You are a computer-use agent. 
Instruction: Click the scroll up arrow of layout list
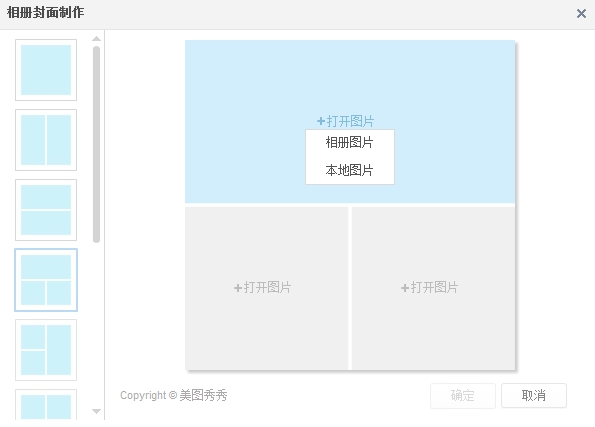pos(96,39)
